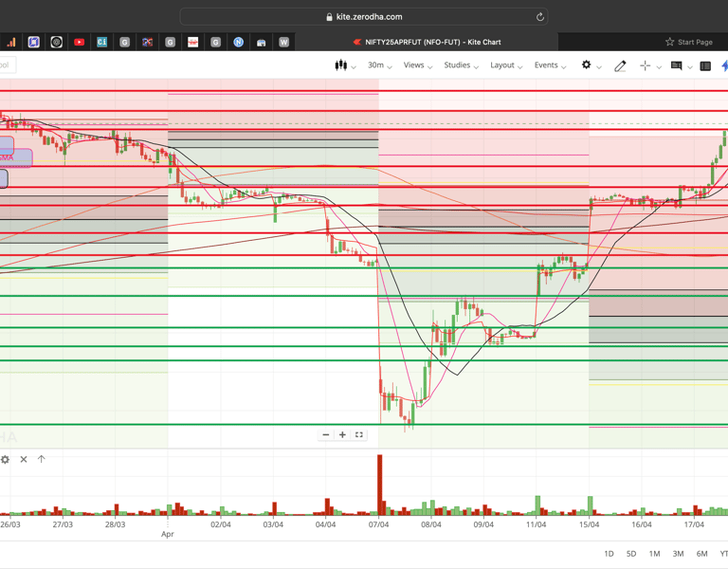Viewport: 728px width, 569px height.
Task: Expand the arrow beside the annotation tag icon
Action: (690, 67)
